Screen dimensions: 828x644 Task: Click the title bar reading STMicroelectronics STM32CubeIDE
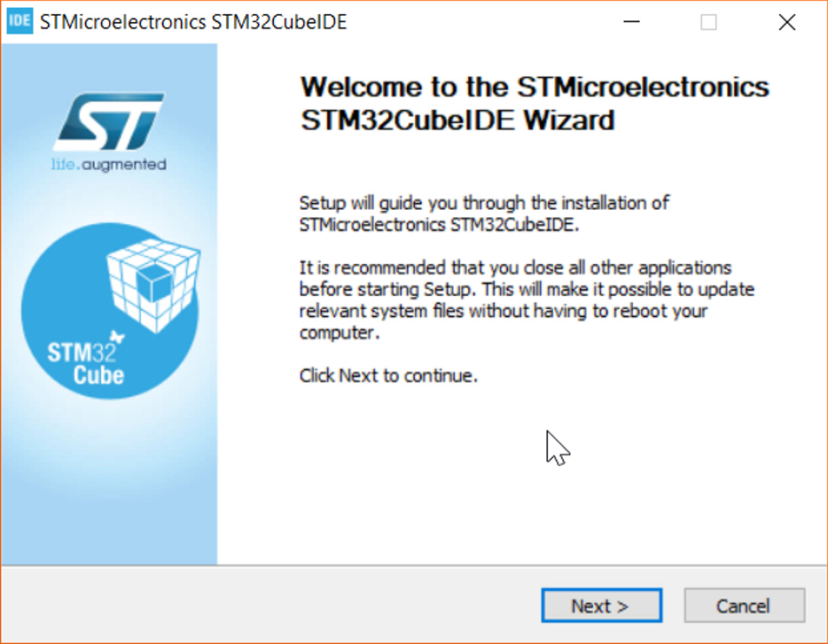click(x=193, y=21)
